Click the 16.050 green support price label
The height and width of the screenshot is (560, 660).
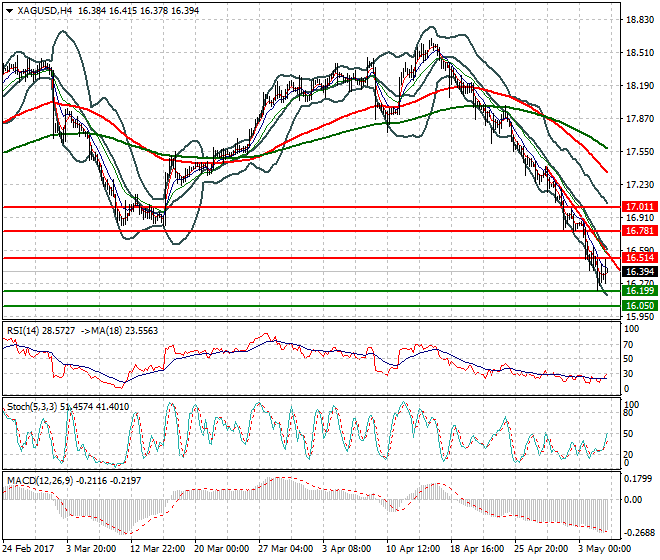(640, 306)
